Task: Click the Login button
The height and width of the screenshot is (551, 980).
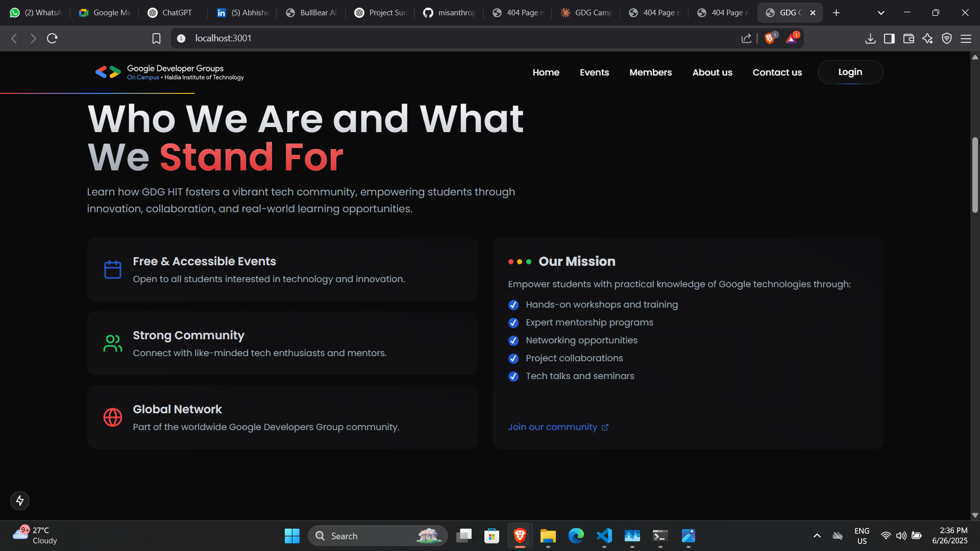Action: click(x=850, y=72)
